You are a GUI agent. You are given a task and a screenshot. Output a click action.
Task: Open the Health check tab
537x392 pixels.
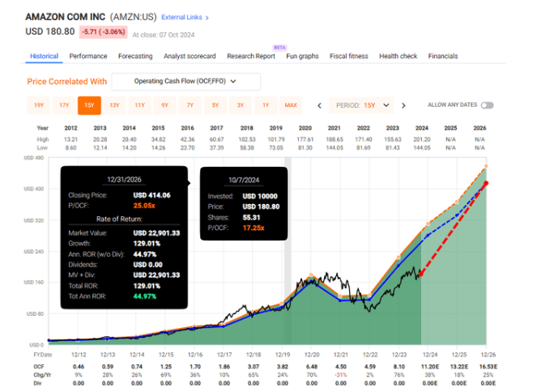coord(398,56)
